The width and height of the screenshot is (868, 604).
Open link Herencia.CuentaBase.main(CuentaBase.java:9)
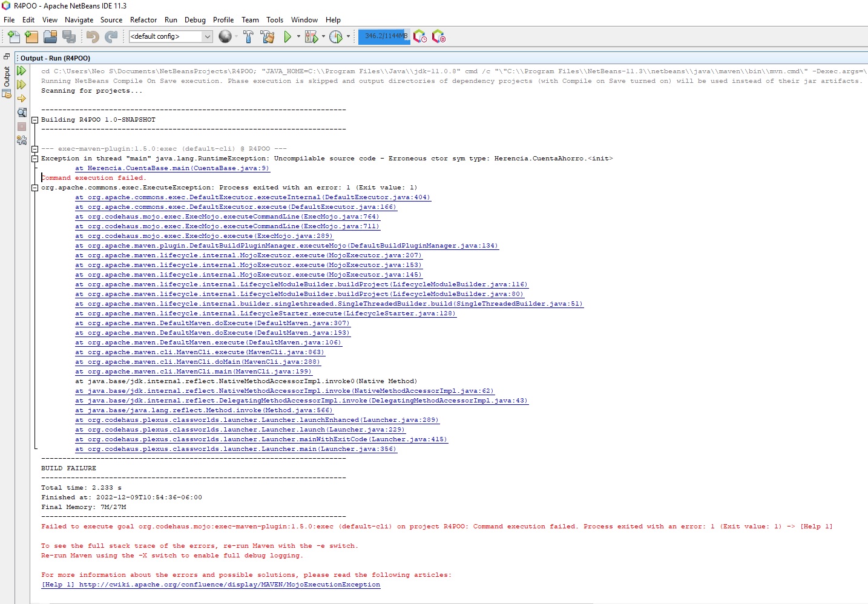point(173,168)
